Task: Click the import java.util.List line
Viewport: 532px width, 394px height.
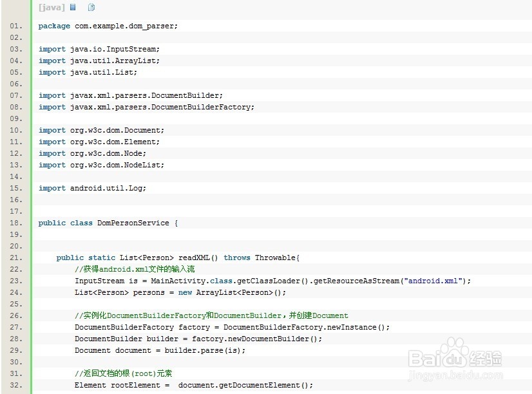Action: (x=88, y=72)
